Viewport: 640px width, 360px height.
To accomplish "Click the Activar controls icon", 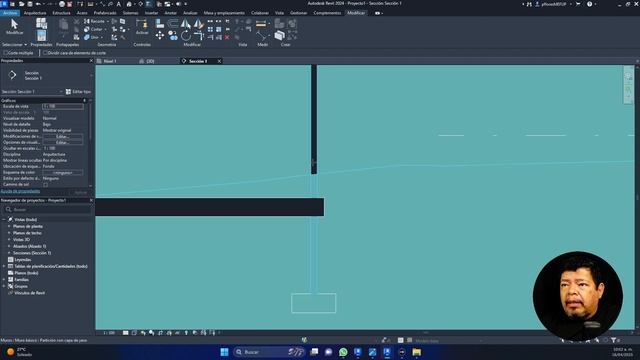I will point(142,24).
